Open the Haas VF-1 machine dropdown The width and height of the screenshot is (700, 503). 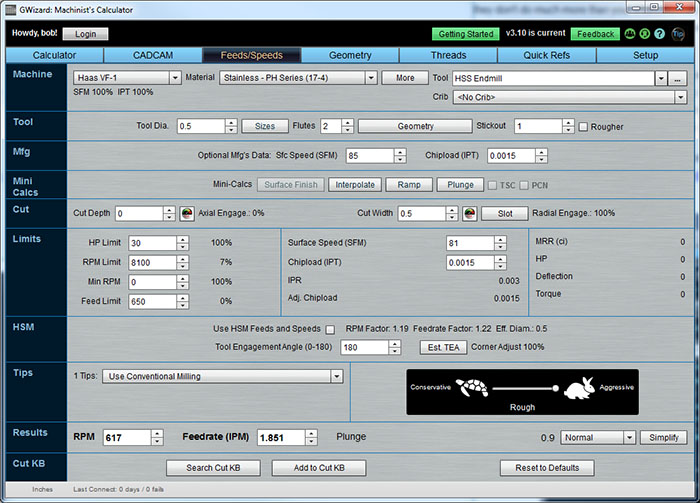pos(127,78)
